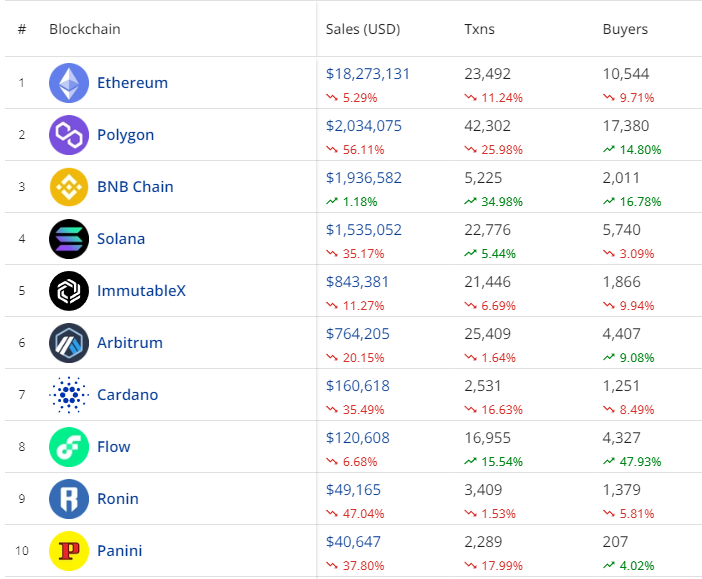Screen dimensions: 702x579
Task: Click Polygon transactions count 42,302
Action: point(488,125)
